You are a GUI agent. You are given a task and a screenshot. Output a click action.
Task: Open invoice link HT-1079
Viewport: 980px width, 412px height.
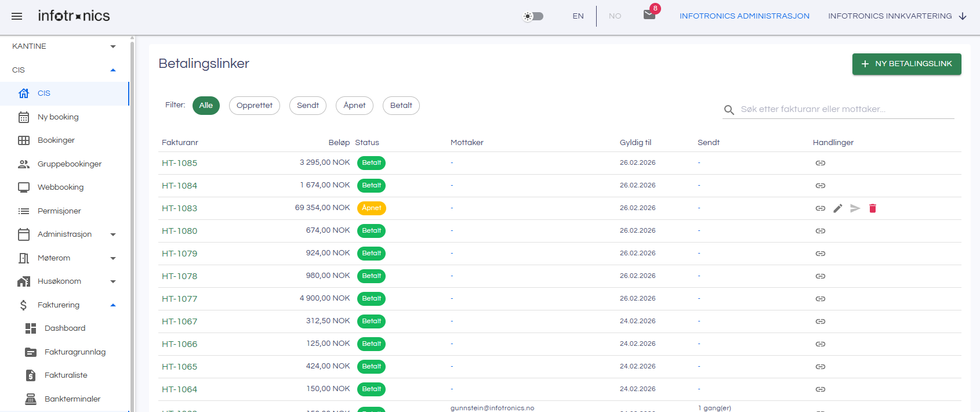coord(179,254)
